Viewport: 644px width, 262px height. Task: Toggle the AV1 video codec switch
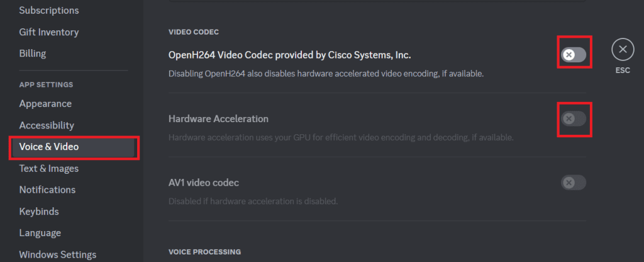pyautogui.click(x=573, y=183)
